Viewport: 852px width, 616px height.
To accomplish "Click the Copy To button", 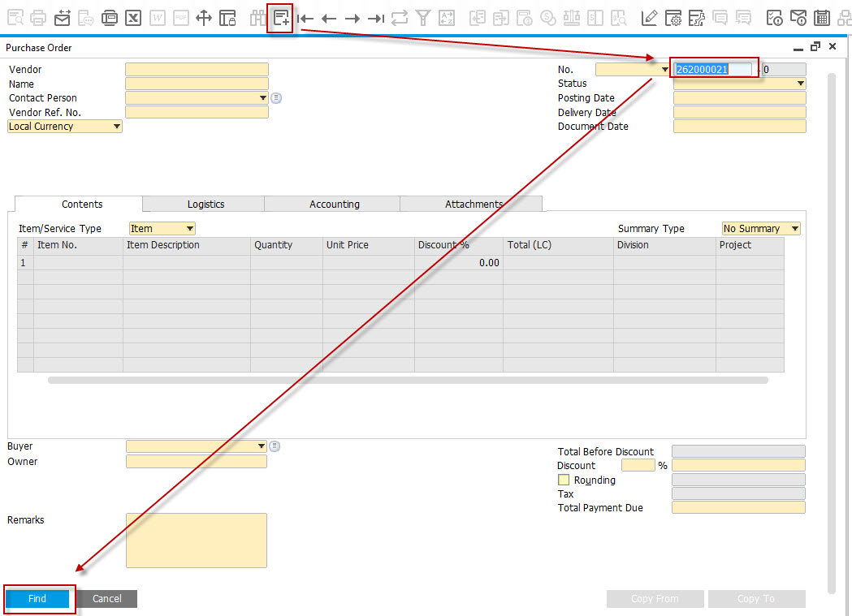I will pyautogui.click(x=756, y=599).
